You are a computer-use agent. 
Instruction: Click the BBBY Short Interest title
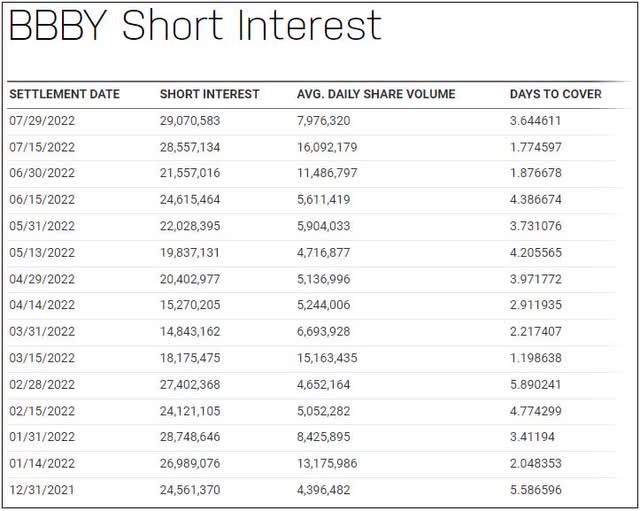click(195, 27)
